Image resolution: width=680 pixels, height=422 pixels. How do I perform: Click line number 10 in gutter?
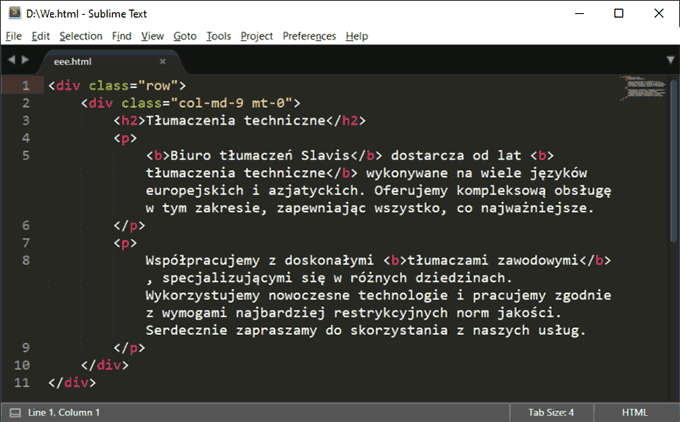tap(22, 365)
